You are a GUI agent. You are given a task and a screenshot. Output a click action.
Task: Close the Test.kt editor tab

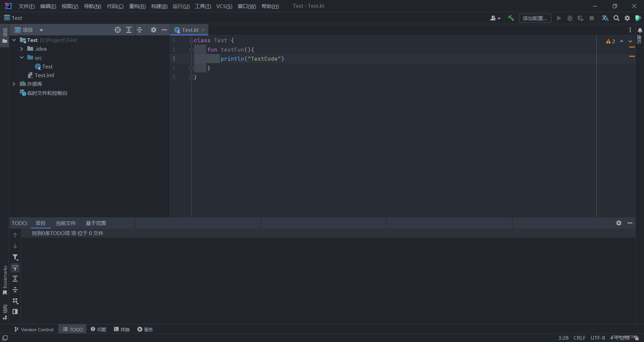pyautogui.click(x=203, y=30)
